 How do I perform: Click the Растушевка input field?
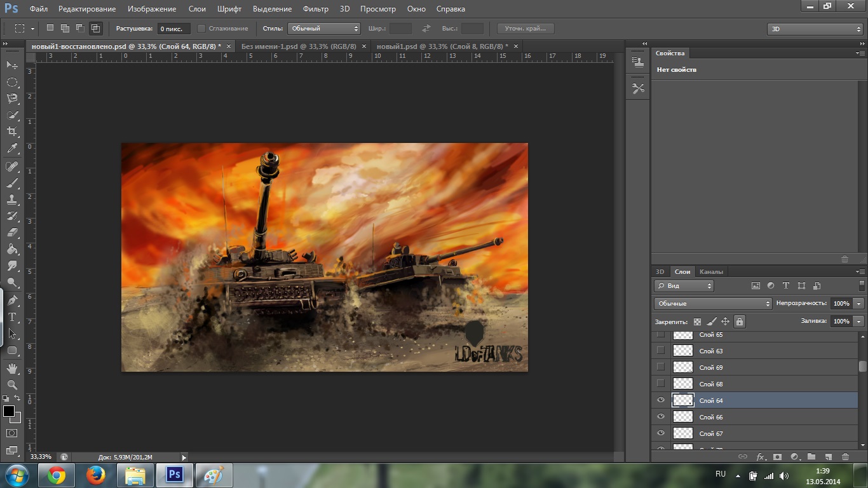[173, 29]
